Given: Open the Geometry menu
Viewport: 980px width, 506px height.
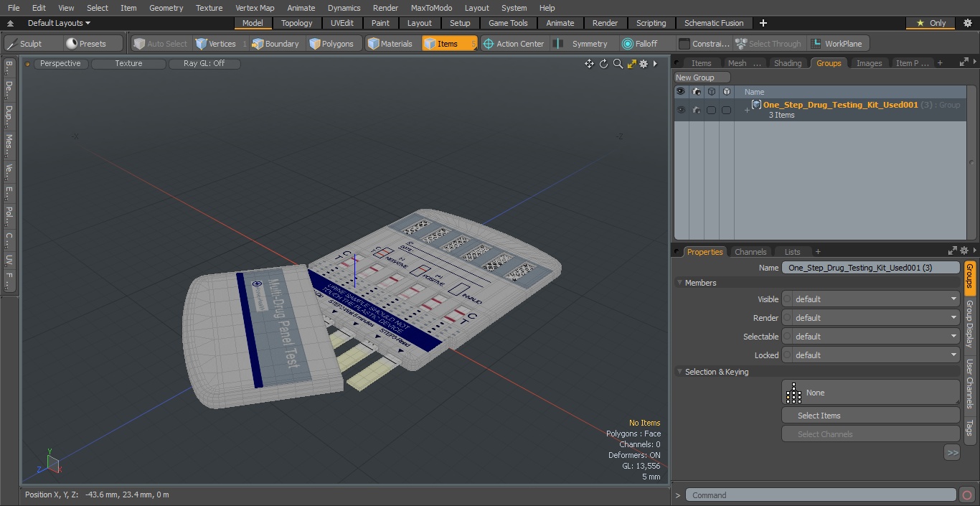Looking at the screenshot, I should click(x=166, y=8).
